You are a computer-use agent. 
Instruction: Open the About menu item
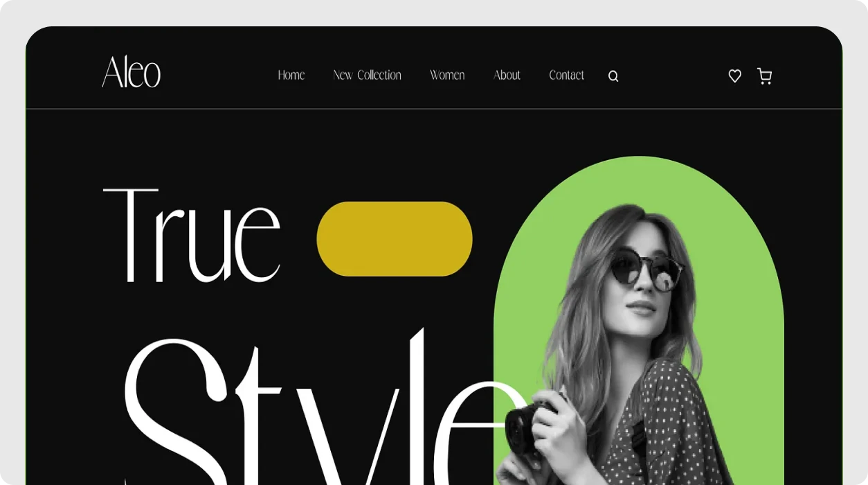pyautogui.click(x=507, y=75)
